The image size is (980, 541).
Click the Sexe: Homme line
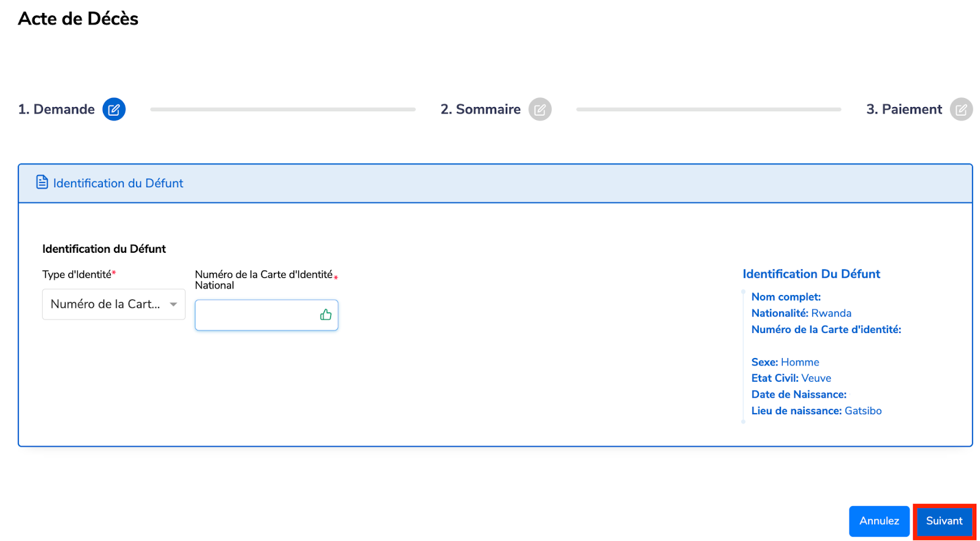785,362
